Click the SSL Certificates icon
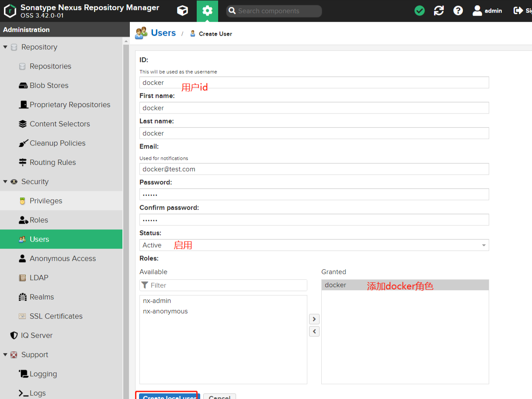The height and width of the screenshot is (399, 532). click(x=22, y=316)
